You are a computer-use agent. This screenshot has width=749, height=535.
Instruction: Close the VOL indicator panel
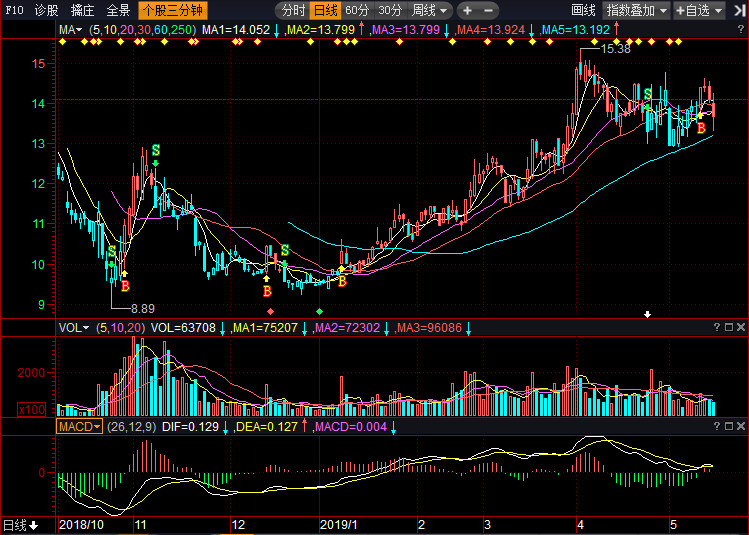[741, 327]
